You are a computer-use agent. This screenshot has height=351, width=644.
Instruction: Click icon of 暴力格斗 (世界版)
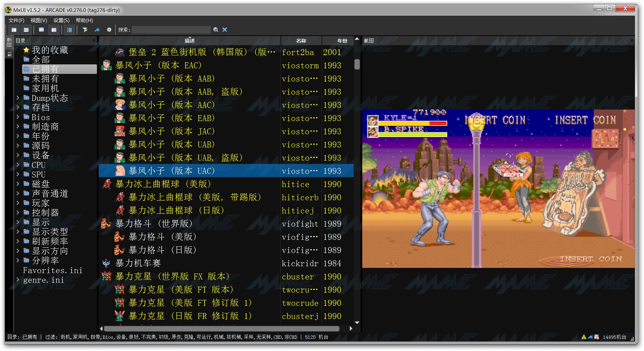[x=107, y=224]
